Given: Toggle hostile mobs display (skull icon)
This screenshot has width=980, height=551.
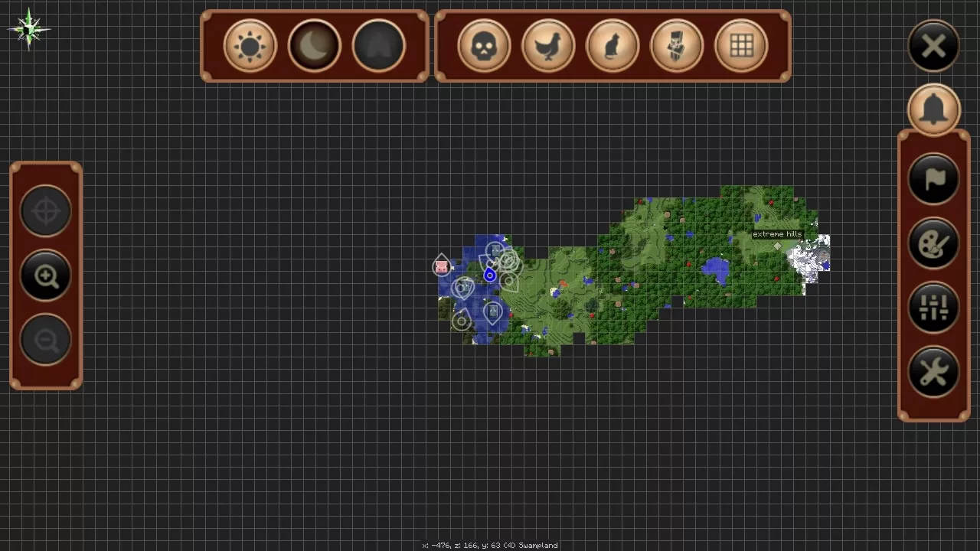Looking at the screenshot, I should coord(484,47).
